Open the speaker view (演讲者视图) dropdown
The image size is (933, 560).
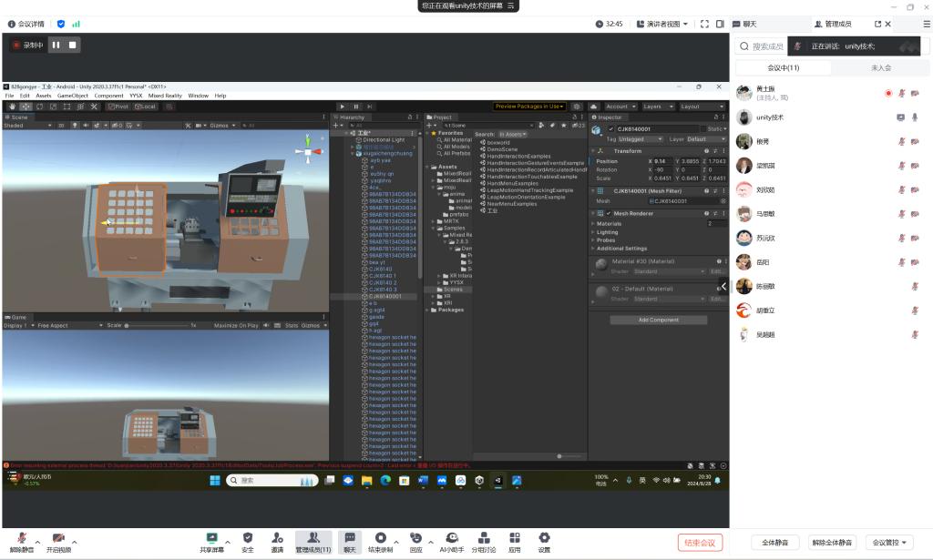[x=662, y=24]
